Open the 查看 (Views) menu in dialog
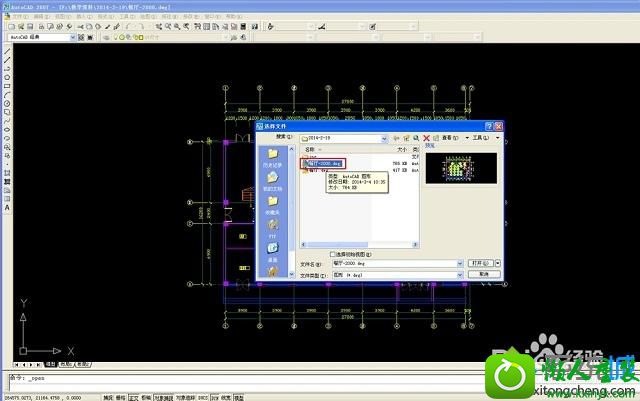Viewport: 640px width, 401px height. coord(453,138)
